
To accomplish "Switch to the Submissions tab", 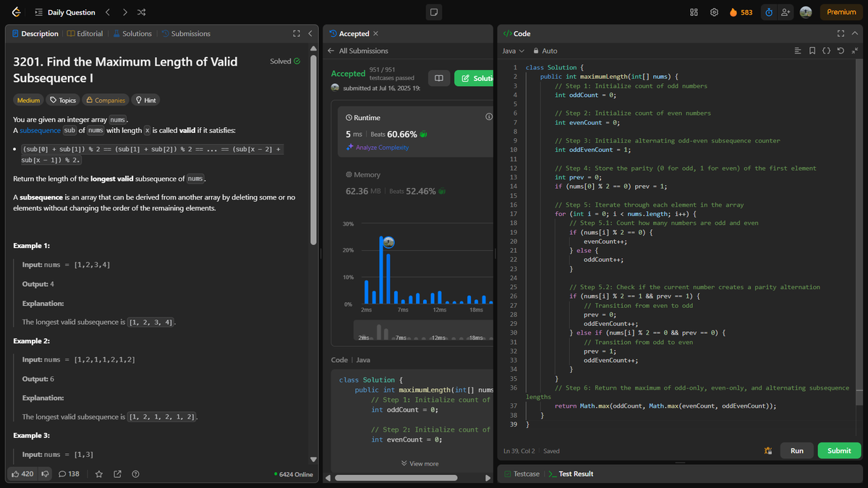I will tap(186, 34).
